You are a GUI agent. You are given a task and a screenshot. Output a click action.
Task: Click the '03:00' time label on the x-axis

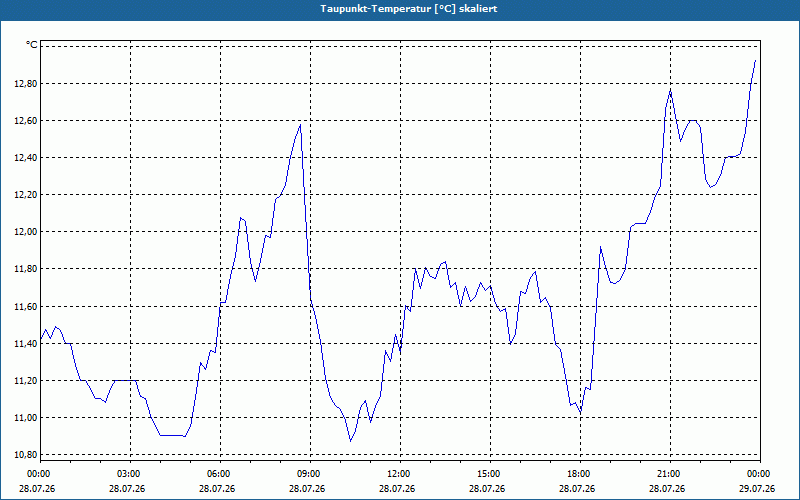[131, 474]
